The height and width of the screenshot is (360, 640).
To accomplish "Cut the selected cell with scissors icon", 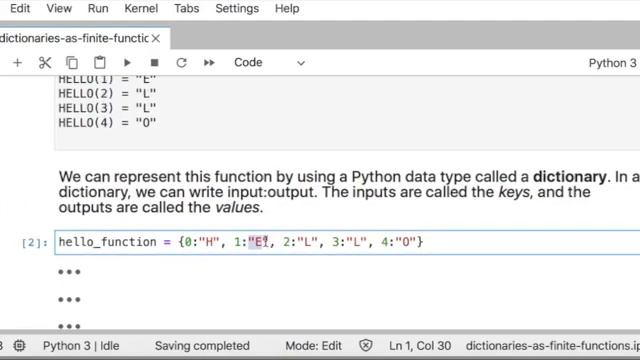I will (x=45, y=63).
